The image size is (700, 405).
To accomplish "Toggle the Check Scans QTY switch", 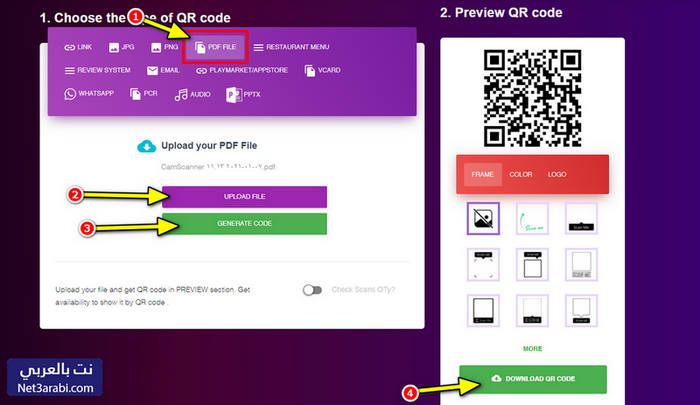I will coord(312,290).
